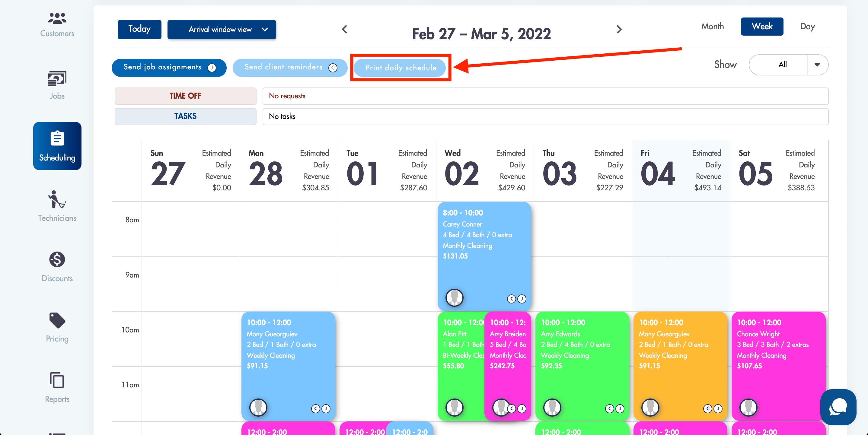Click the All filter field
This screenshot has height=435, width=868.
coord(782,65)
